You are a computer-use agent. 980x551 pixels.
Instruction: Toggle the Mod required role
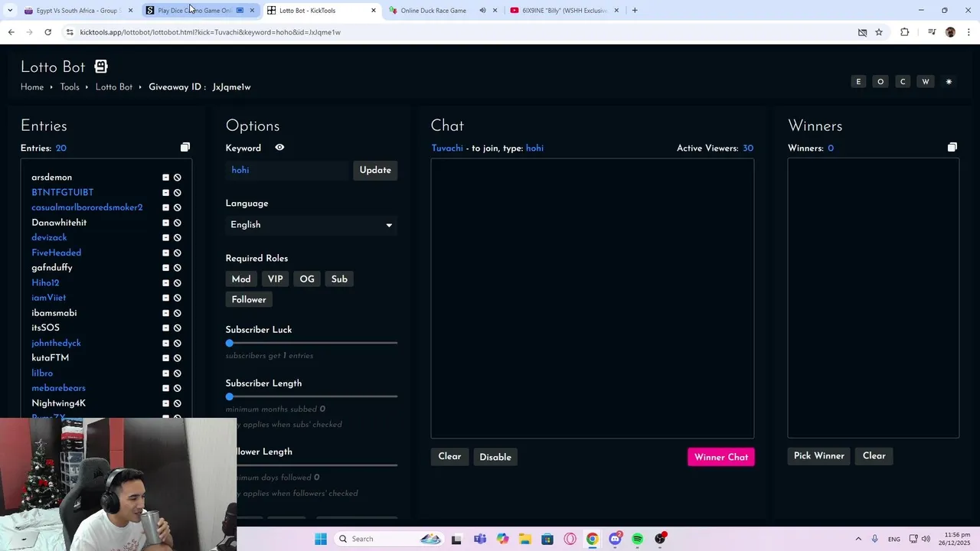pyautogui.click(x=241, y=279)
